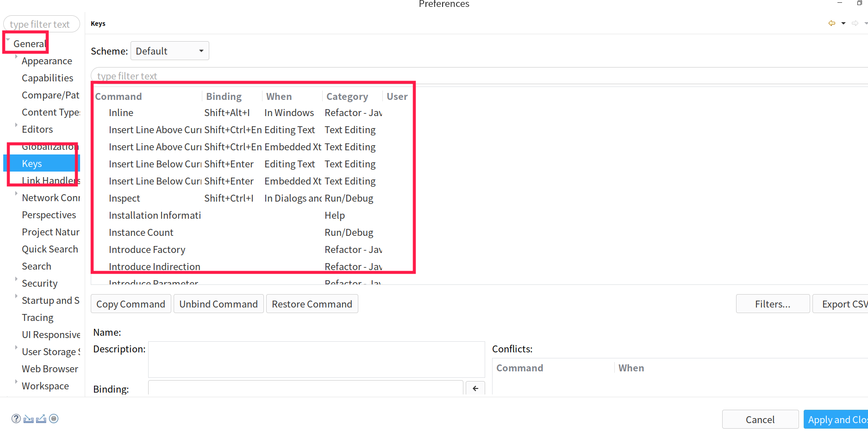Image resolution: width=868 pixels, height=431 pixels.
Task: Open Content Types preference page
Action: pyautogui.click(x=50, y=112)
